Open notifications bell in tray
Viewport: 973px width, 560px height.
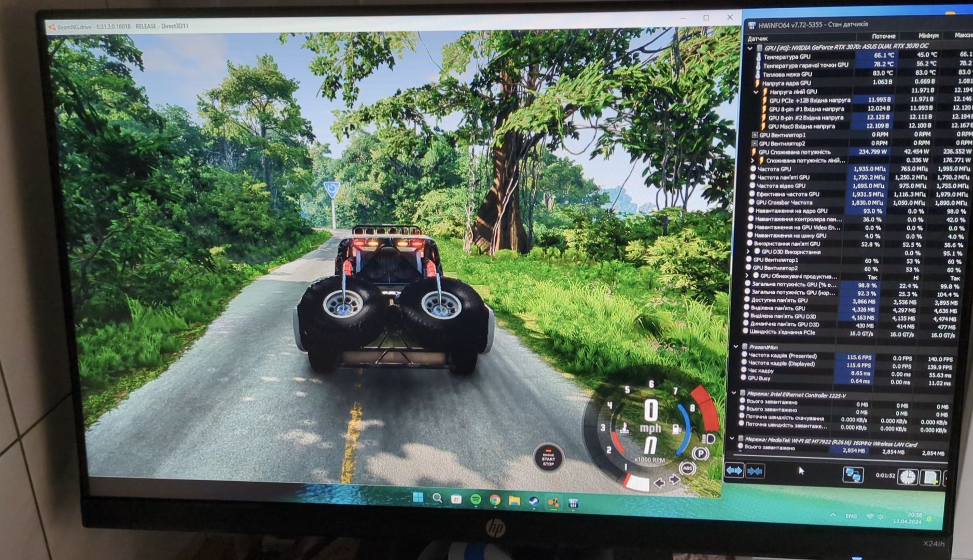[930, 519]
